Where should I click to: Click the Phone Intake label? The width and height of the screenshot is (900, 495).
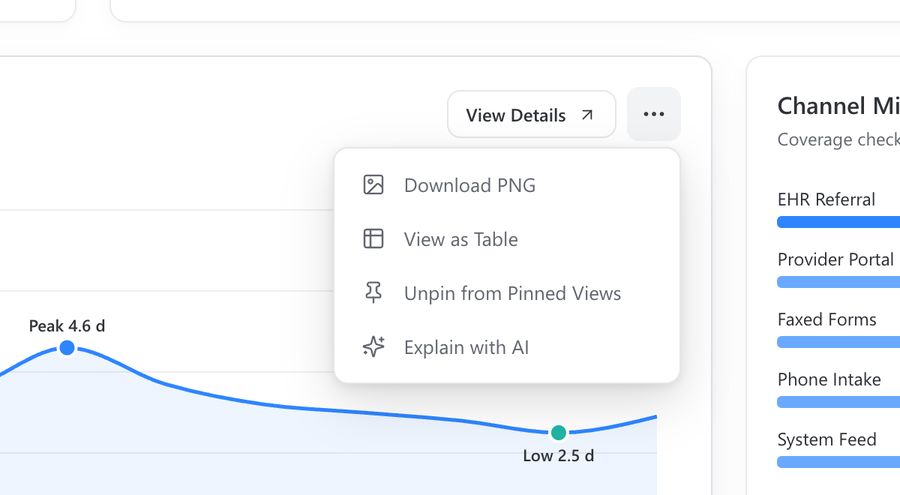point(829,380)
